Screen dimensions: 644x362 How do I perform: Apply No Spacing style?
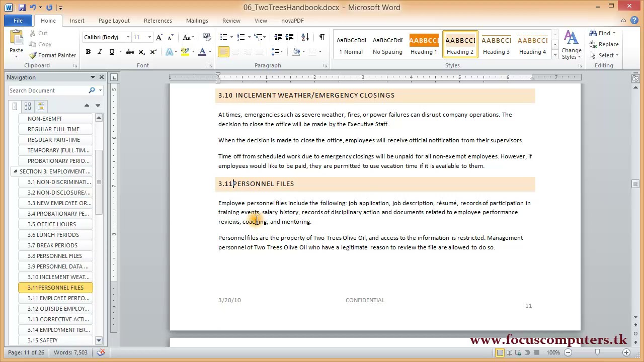(387, 45)
